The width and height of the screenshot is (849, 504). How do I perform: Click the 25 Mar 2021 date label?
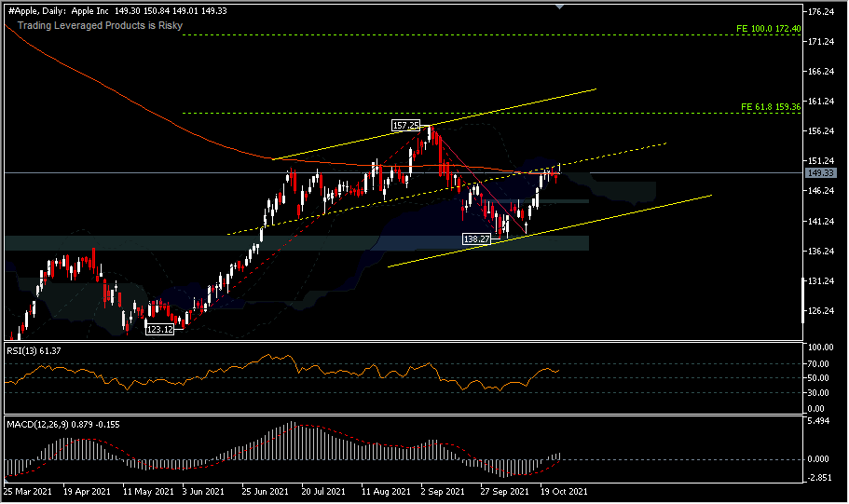tap(28, 492)
